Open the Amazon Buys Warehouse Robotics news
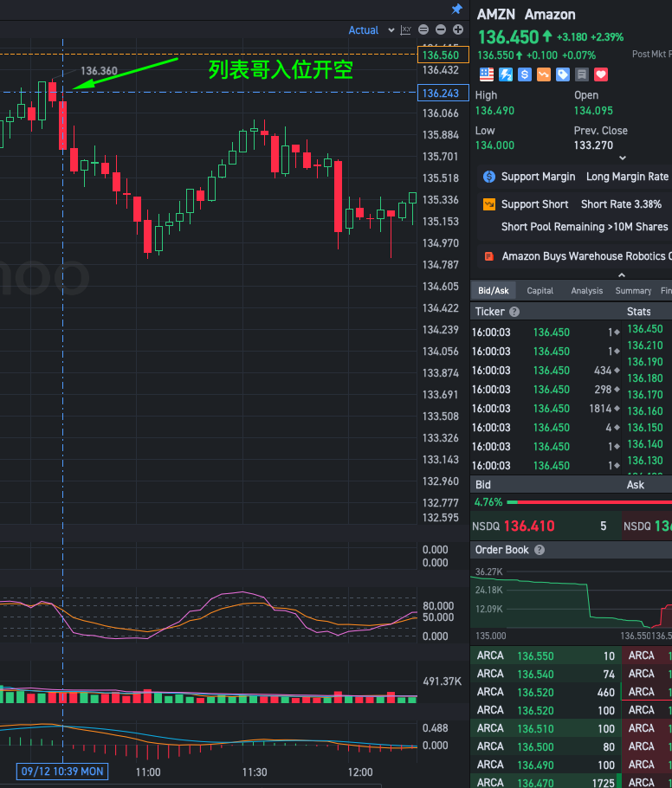The image size is (672, 788). pos(586,256)
